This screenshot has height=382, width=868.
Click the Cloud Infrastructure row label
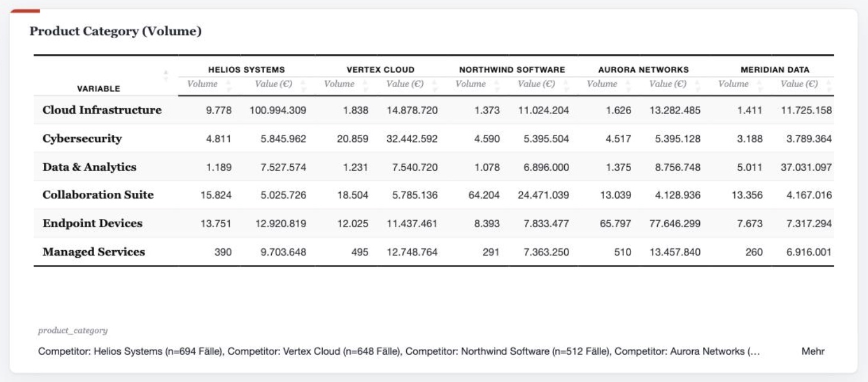point(102,110)
